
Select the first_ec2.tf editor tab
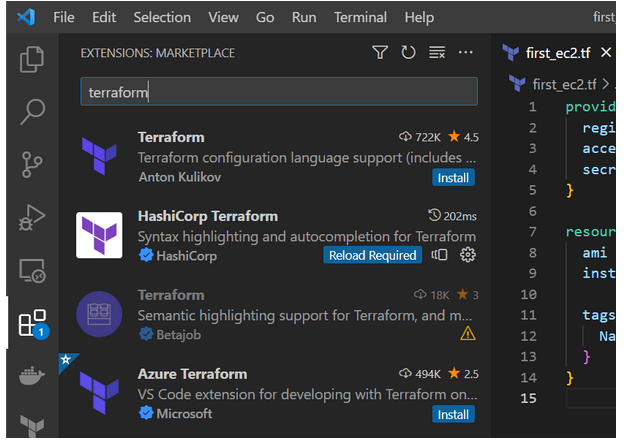(558, 53)
